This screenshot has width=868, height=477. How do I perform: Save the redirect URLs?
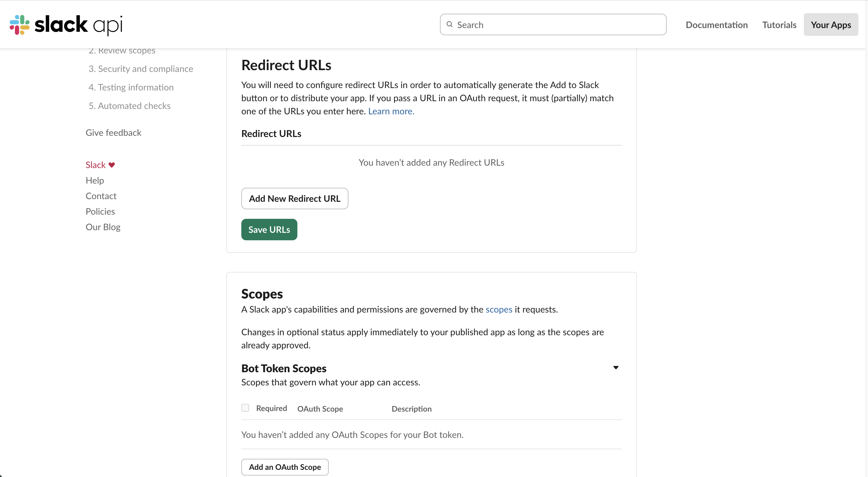pyautogui.click(x=269, y=229)
